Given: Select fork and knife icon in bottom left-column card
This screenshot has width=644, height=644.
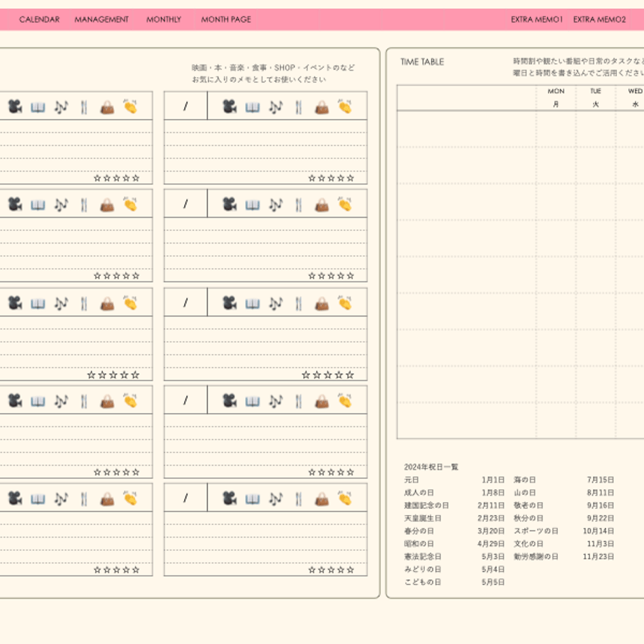Looking at the screenshot, I should click(x=84, y=498).
